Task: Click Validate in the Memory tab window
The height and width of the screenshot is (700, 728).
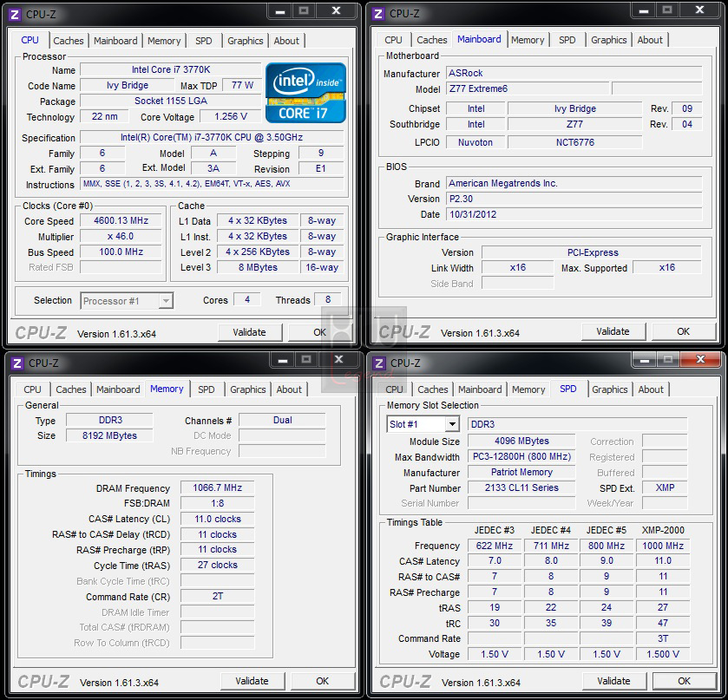Action: click(x=252, y=681)
